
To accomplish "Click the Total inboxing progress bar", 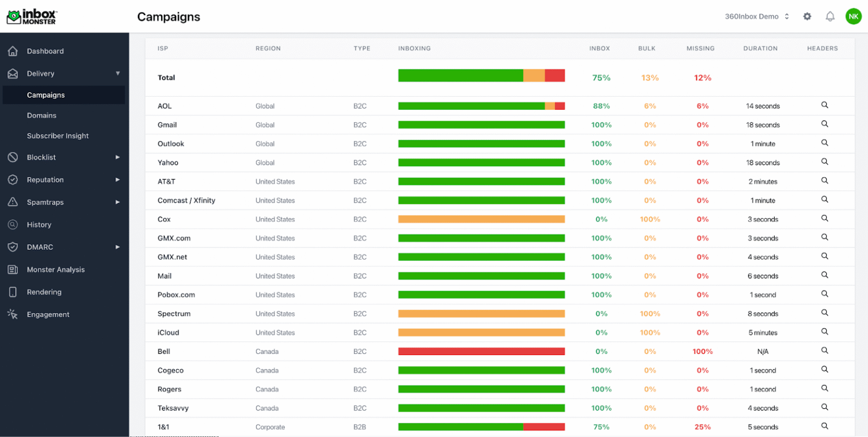I will coord(481,76).
